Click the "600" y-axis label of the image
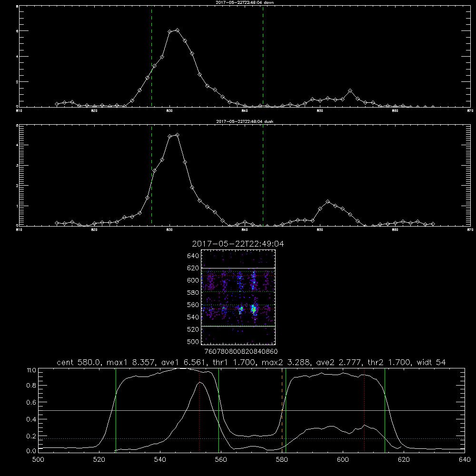Viewport: 476px width, 476px height. click(193, 280)
